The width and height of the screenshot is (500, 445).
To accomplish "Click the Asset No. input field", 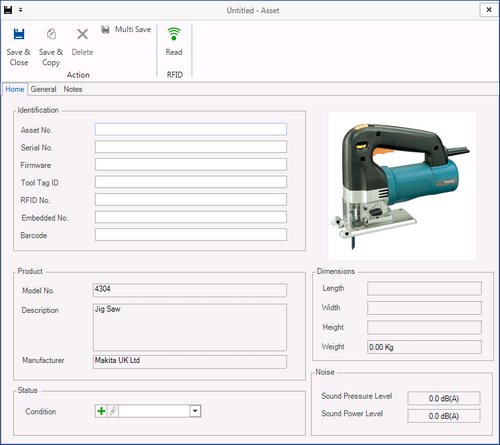I will [x=191, y=129].
